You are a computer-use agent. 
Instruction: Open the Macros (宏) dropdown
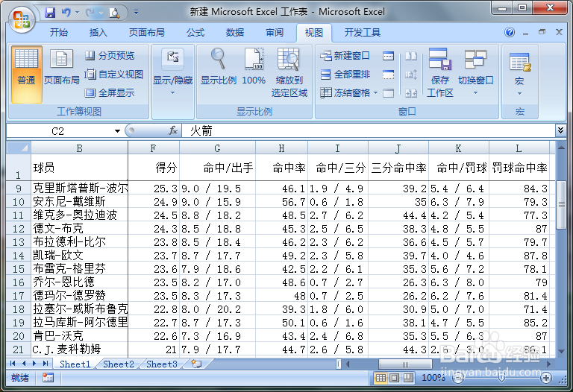(x=519, y=75)
